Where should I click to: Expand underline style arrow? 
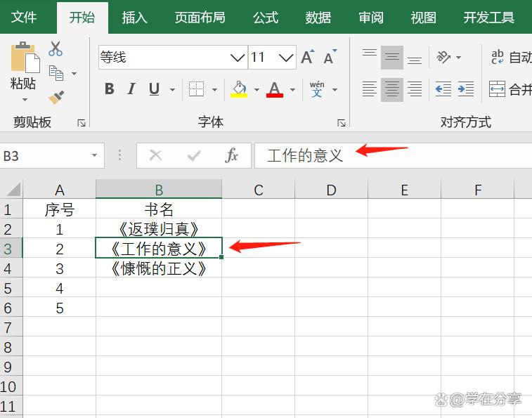point(173,90)
